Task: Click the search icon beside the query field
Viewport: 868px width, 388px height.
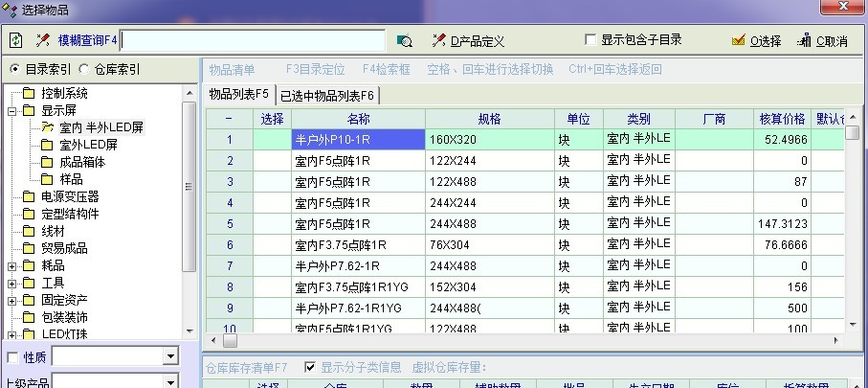Action: pyautogui.click(x=404, y=41)
